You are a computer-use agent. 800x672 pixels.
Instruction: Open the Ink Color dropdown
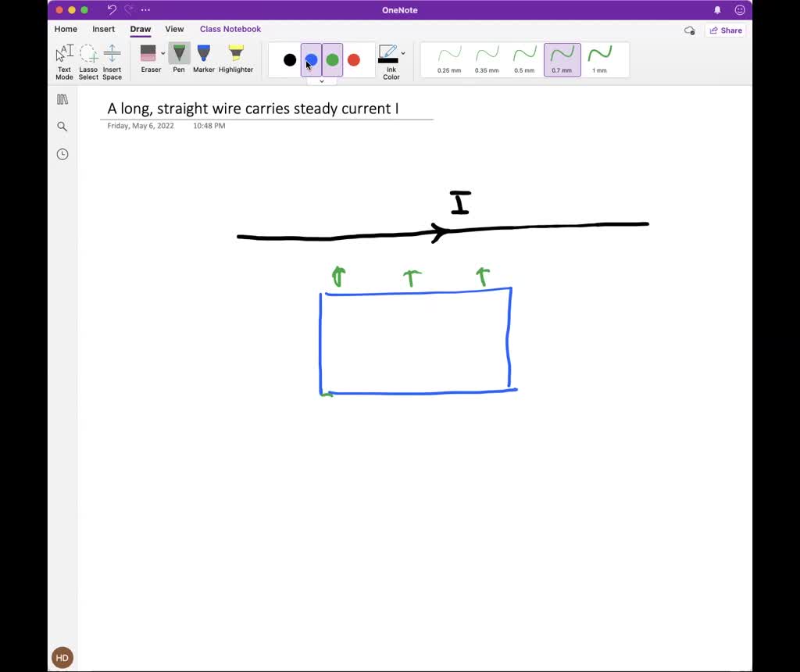[x=402, y=53]
